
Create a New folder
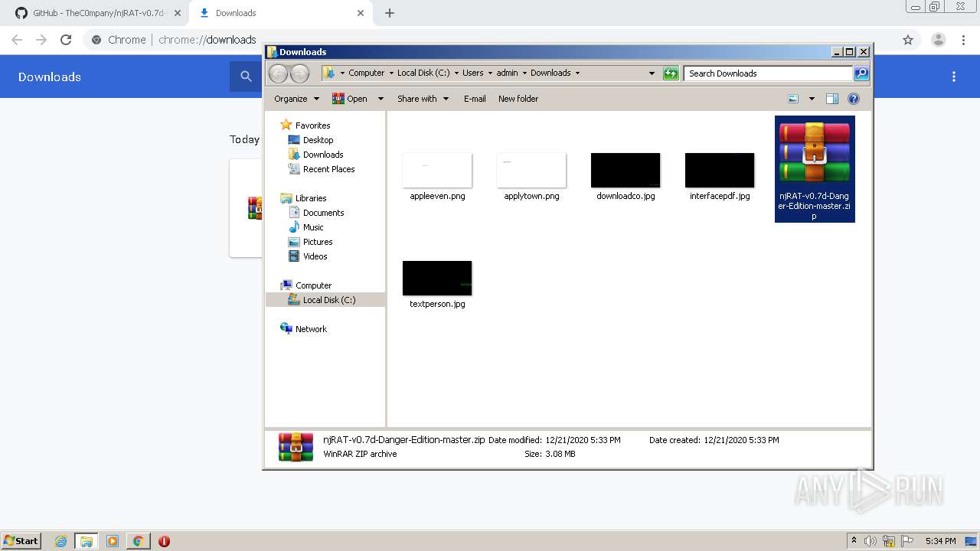pyautogui.click(x=518, y=99)
